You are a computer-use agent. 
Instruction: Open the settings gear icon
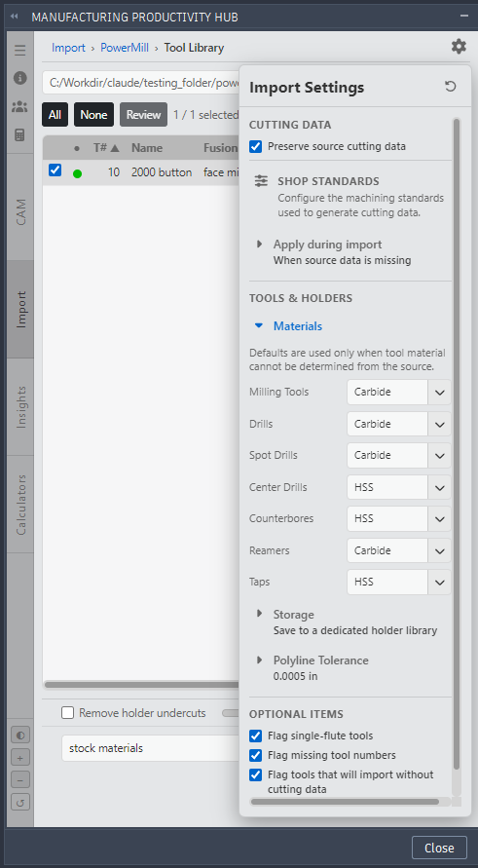pos(459,47)
